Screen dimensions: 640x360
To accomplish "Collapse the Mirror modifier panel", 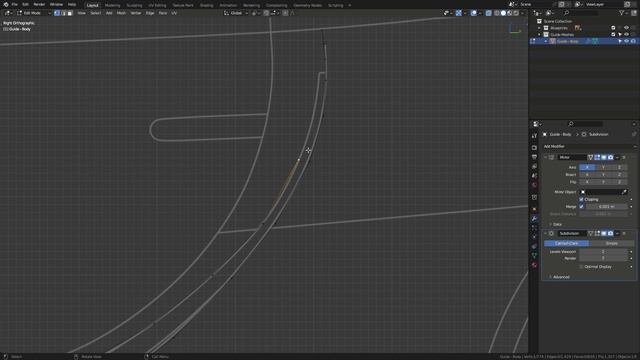I will click(545, 157).
